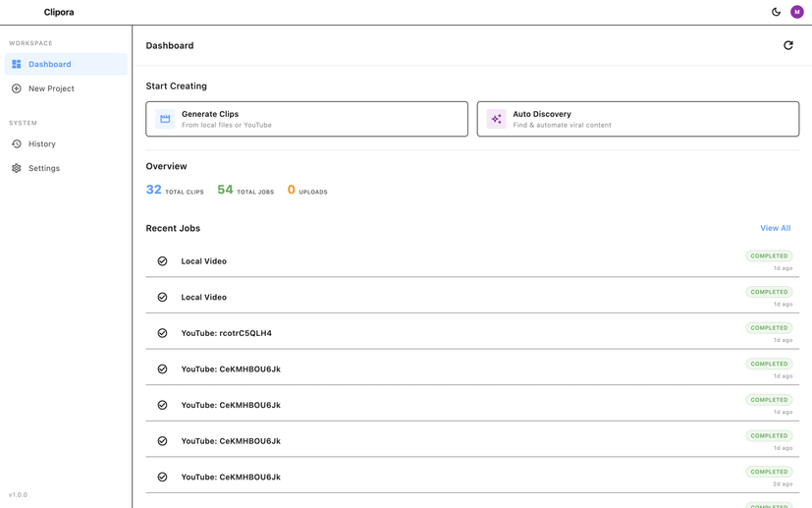Go to History in the sidebar
Image resolution: width=812 pixels, height=508 pixels.
point(66,144)
